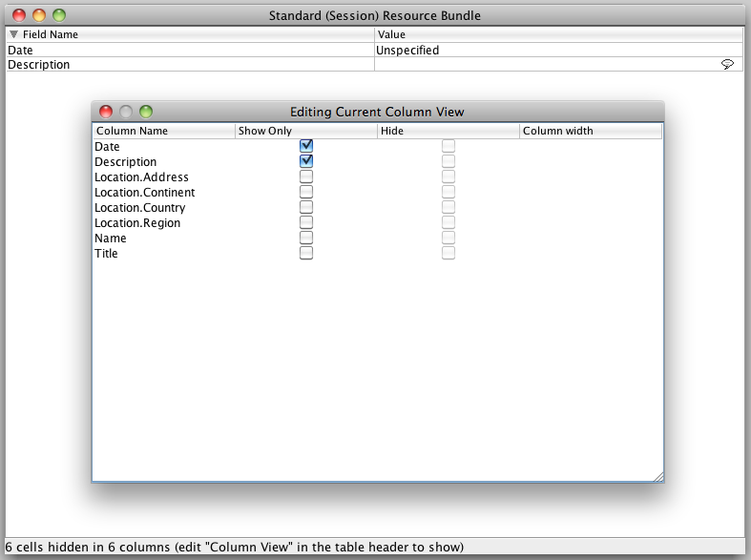
Task: Check Hide box for Location.Region
Action: tap(449, 222)
